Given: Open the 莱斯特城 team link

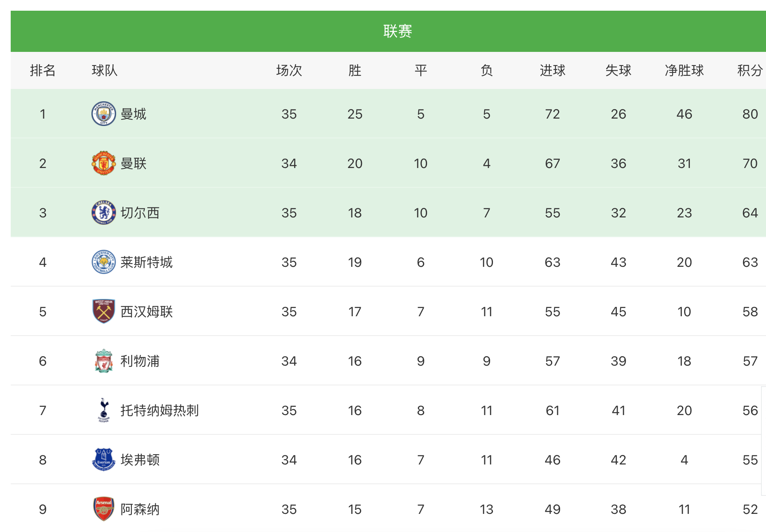Looking at the screenshot, I should [146, 262].
